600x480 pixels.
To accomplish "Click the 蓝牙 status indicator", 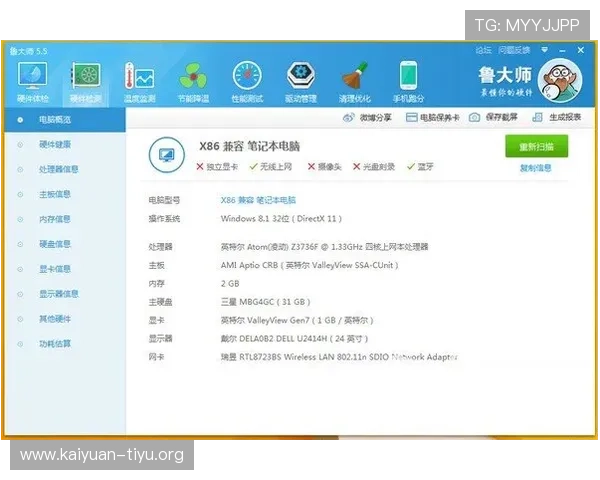I will 420,167.
